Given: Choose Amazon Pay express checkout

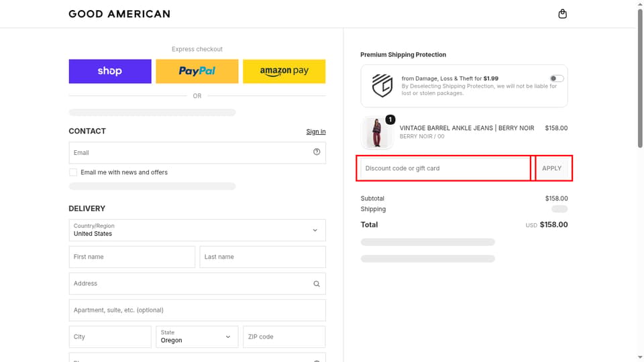Looking at the screenshot, I should point(284,72).
